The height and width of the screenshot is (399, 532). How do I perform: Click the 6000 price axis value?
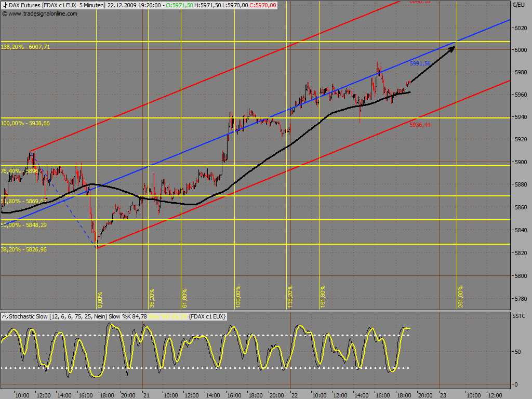(x=521, y=50)
